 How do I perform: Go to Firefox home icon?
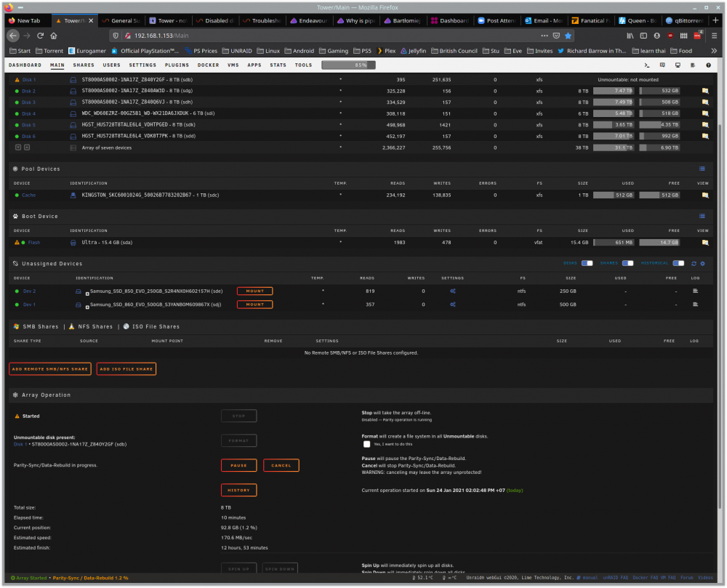(54, 36)
